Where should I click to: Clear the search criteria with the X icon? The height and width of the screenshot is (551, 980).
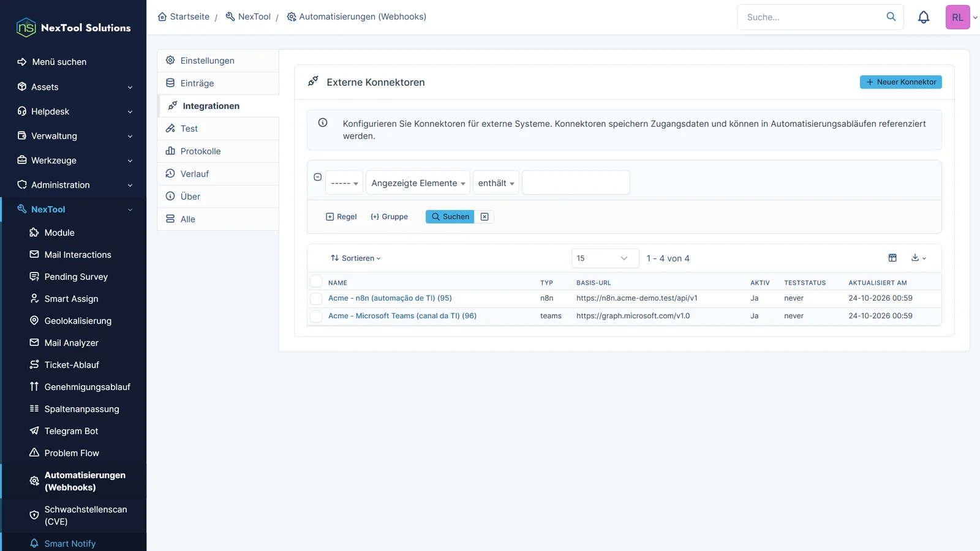pyautogui.click(x=484, y=217)
